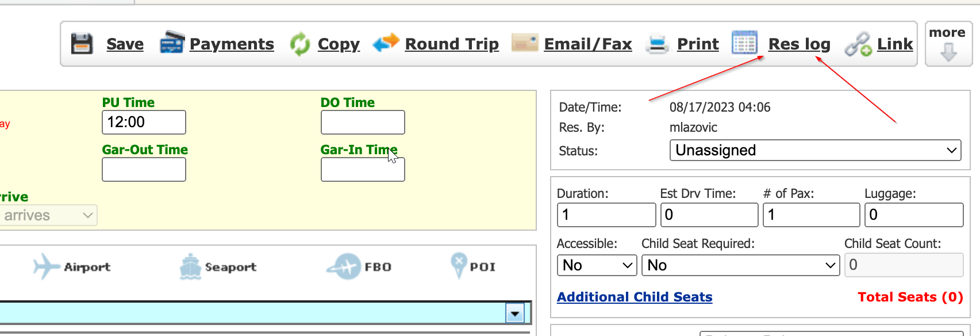
Task: Click the Email/Fax envelope icon
Action: (x=524, y=43)
